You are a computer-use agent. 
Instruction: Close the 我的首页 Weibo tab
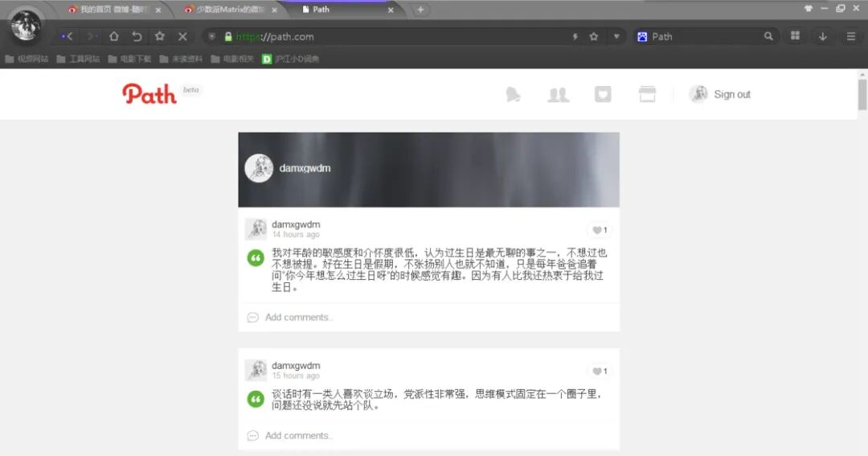[x=158, y=10]
